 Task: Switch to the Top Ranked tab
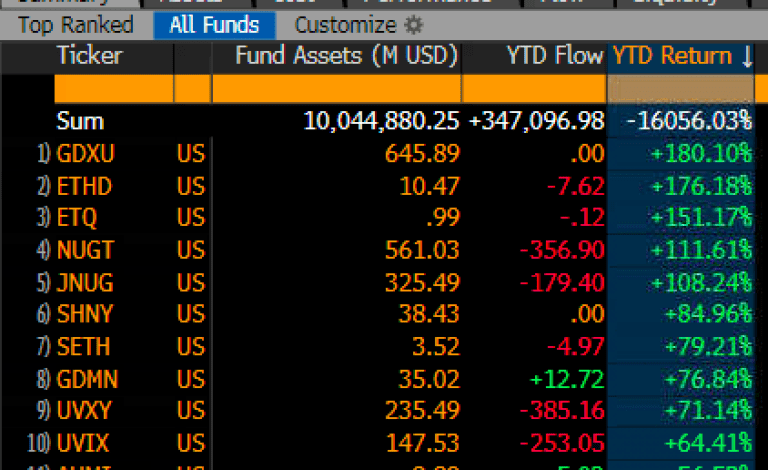pos(75,26)
